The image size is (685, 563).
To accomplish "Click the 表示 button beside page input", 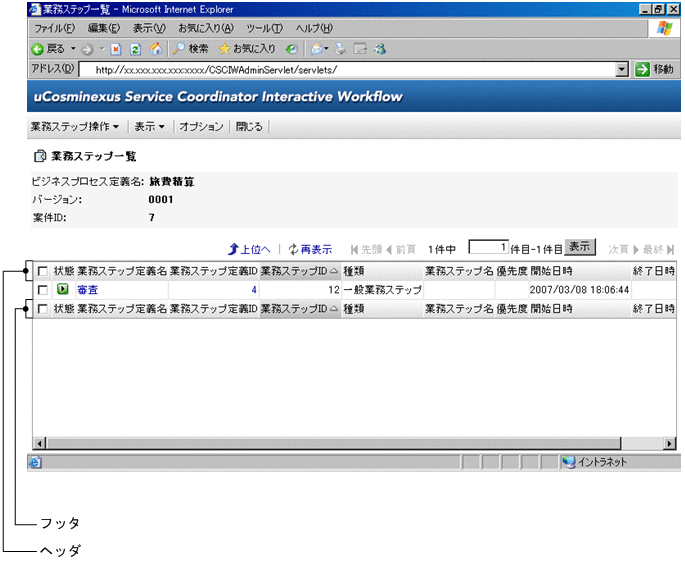I will 580,247.
